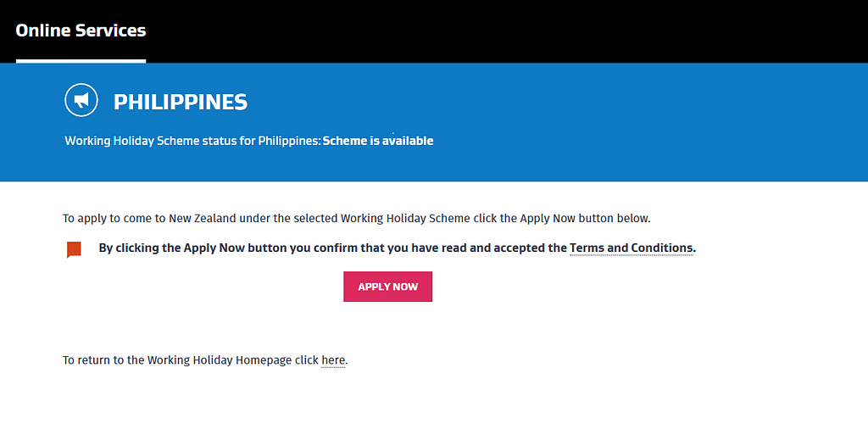Click the "Scheme is available" status text
Image resolution: width=868 pixels, height=446 pixels.
[378, 141]
